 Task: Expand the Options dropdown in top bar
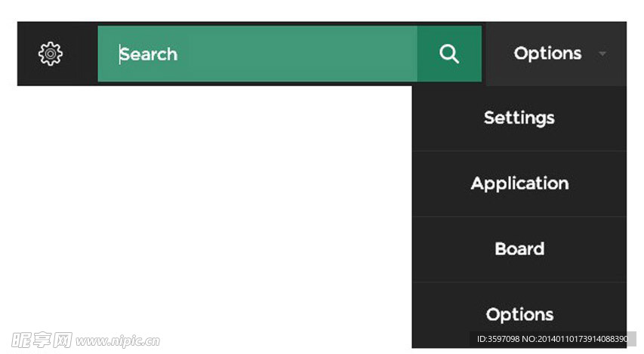point(556,54)
